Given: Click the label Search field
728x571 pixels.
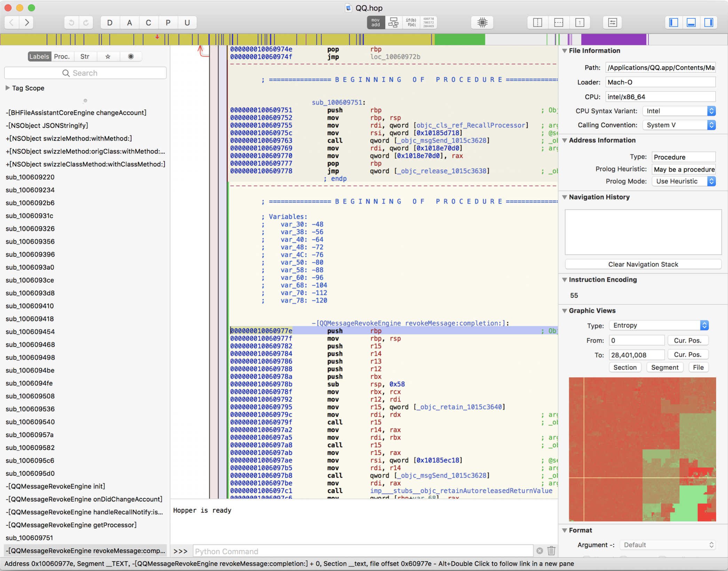Looking at the screenshot, I should point(85,73).
